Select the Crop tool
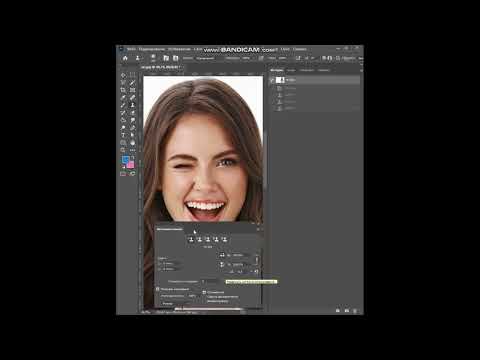This screenshot has width=480, height=360. (123, 90)
